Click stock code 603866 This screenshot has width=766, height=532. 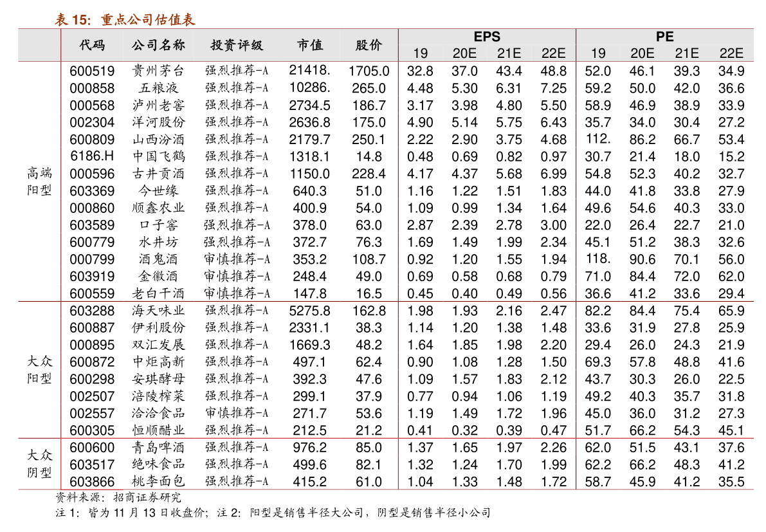click(x=93, y=481)
